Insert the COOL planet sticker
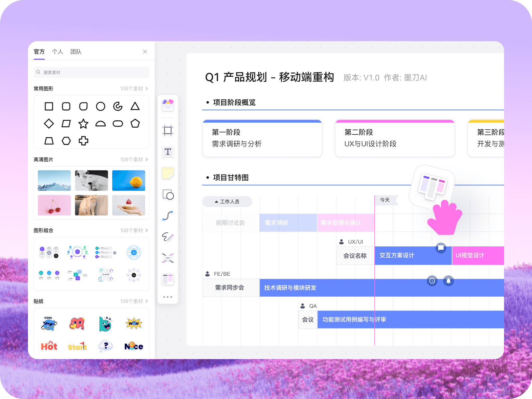 click(x=49, y=324)
